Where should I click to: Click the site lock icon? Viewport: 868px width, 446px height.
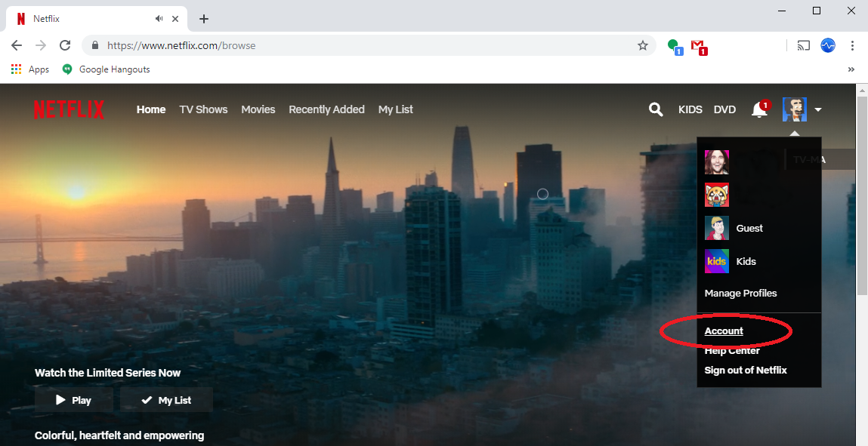pos(94,45)
